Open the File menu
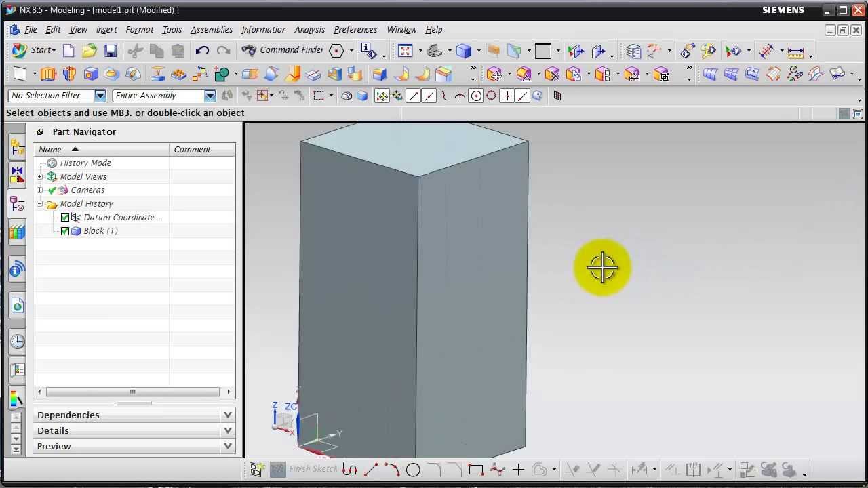868x488 pixels. tap(31, 30)
